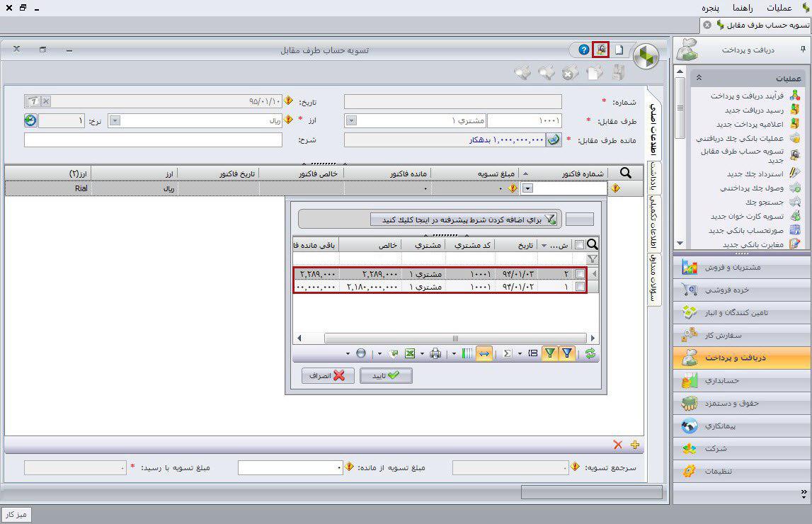Open فرآیند دریافت و پرداخت in the operations list
The width and height of the screenshot is (812, 524).
pyautogui.click(x=747, y=96)
